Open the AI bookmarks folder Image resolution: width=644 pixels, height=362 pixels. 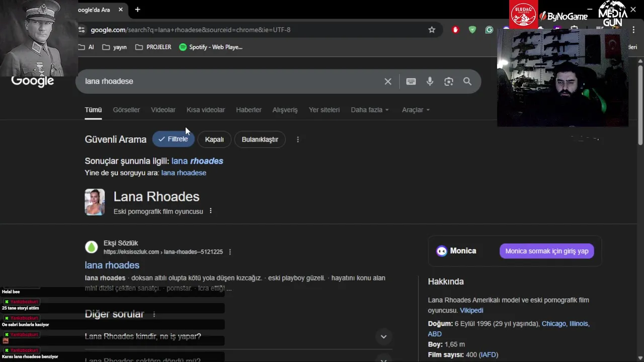coord(87,47)
